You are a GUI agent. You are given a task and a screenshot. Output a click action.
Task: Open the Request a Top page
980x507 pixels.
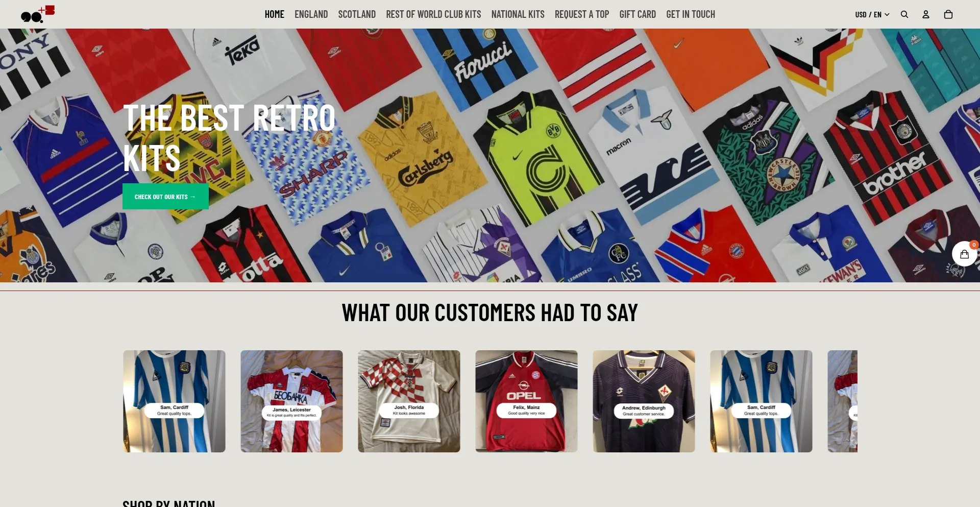(x=582, y=14)
